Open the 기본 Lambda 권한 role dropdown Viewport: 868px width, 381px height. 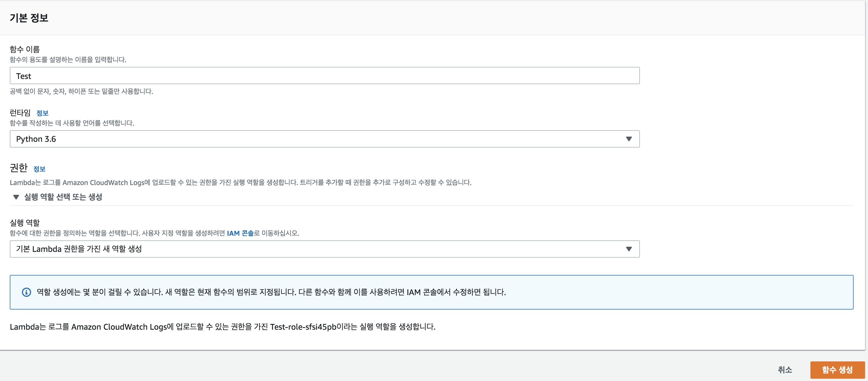(x=324, y=249)
